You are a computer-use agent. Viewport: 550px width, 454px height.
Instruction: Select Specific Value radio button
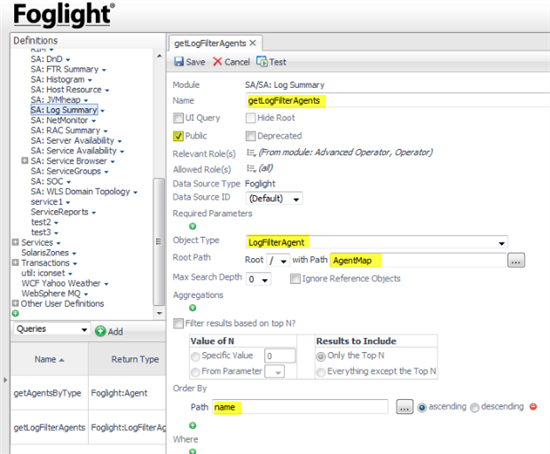click(x=195, y=356)
